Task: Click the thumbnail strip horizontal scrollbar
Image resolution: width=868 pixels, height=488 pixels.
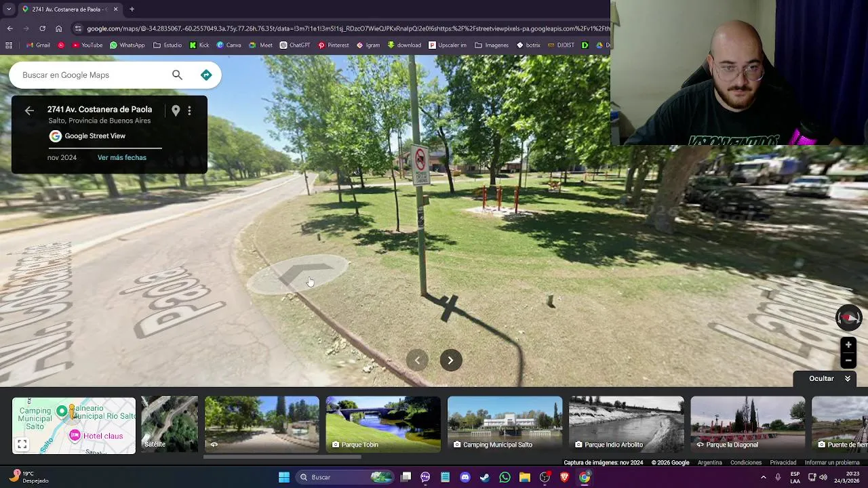Action: 283,457
